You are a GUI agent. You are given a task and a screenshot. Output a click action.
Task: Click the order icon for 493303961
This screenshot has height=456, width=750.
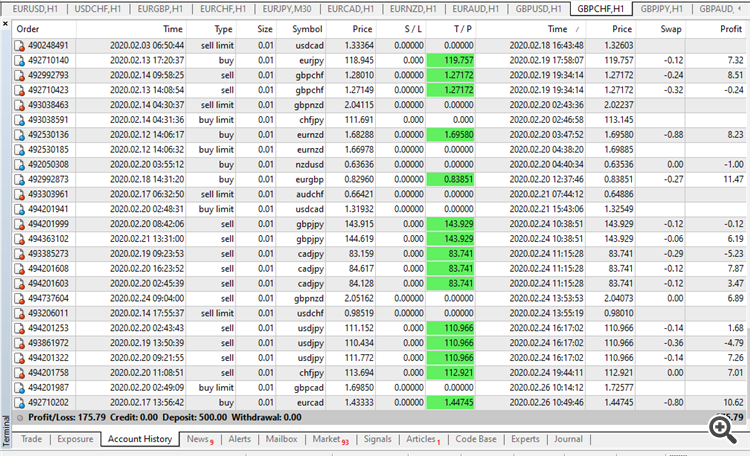tap(19, 195)
